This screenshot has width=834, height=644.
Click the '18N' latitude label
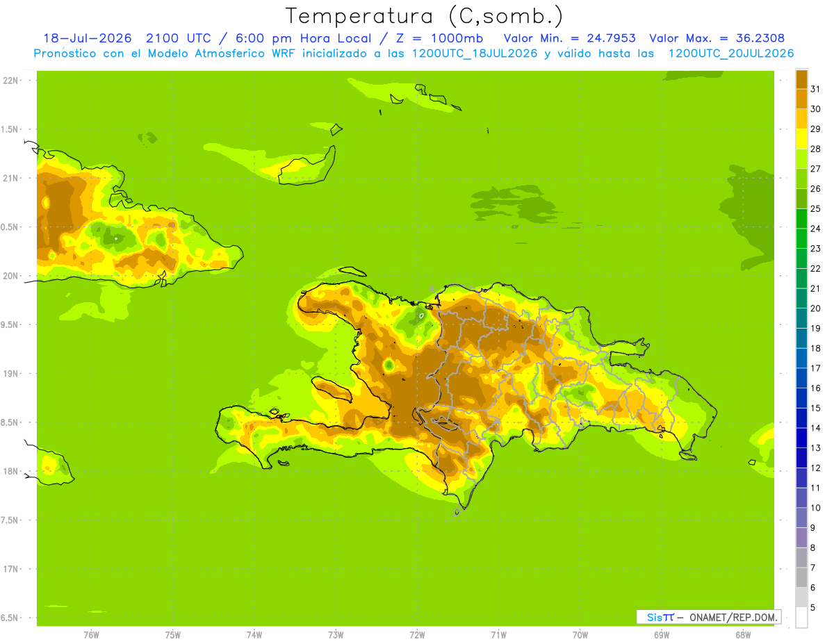tap(11, 472)
